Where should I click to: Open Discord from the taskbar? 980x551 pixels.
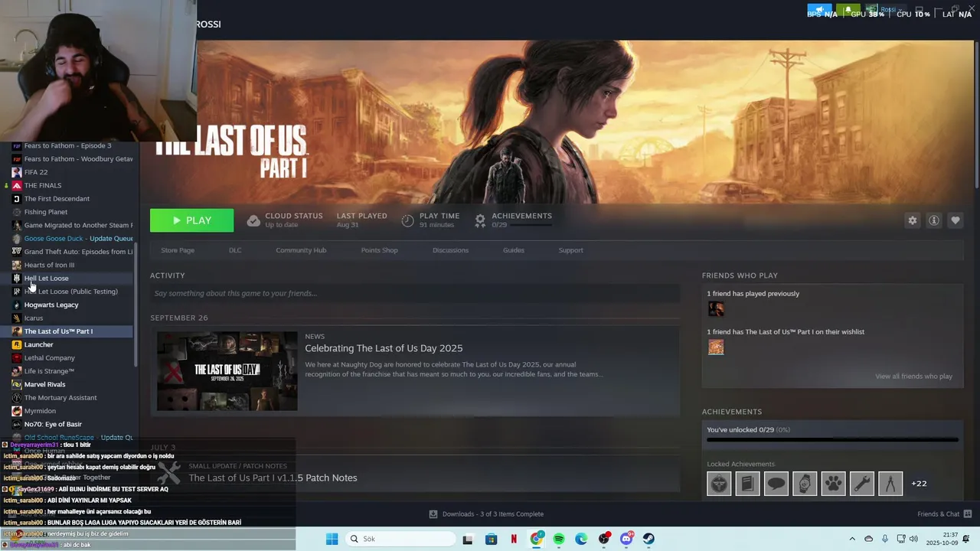pos(626,539)
